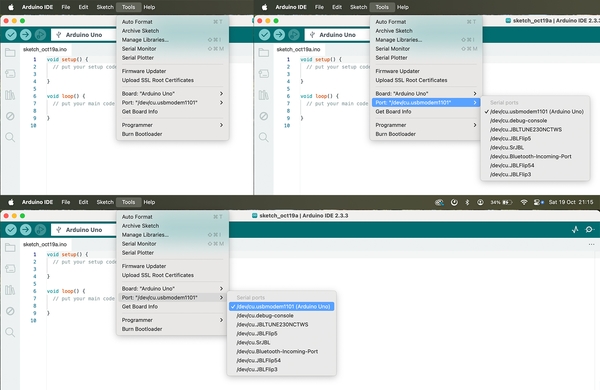Expand Programmer submenu in top-left Tools menu
Screen dimensions: 600x390
(173, 125)
